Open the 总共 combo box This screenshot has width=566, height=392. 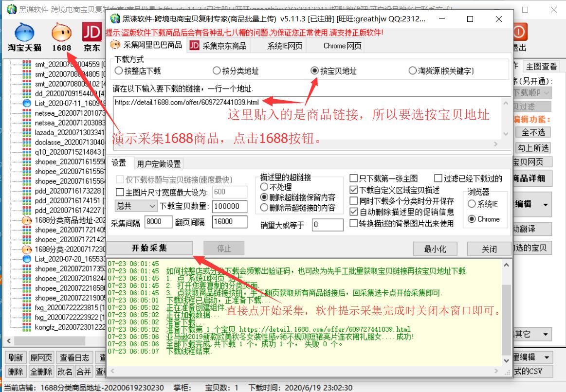click(136, 206)
